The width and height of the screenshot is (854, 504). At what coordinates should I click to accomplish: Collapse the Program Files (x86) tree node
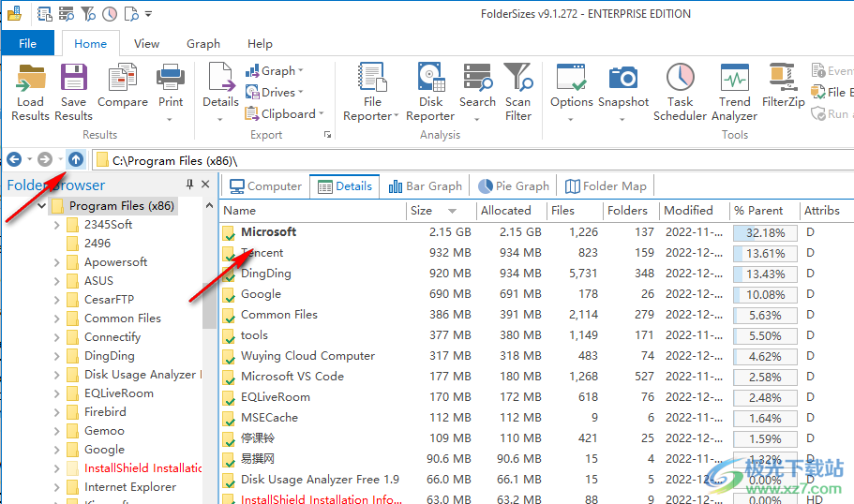pyautogui.click(x=41, y=206)
